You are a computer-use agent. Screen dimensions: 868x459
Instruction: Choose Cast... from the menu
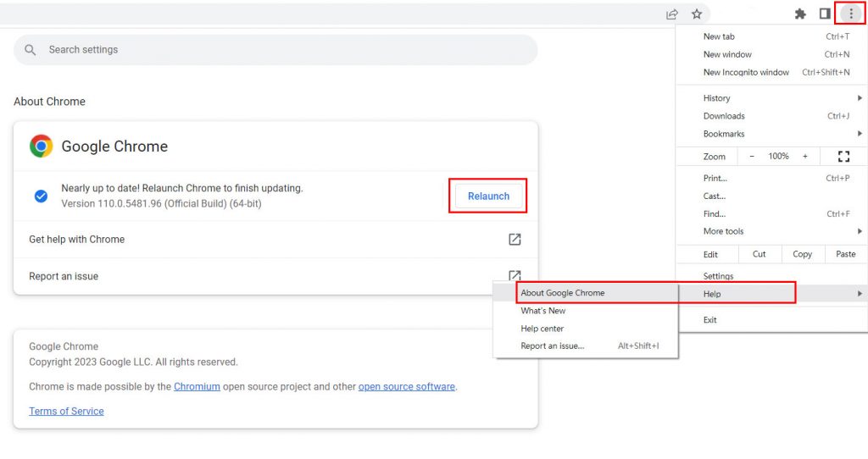point(771,196)
